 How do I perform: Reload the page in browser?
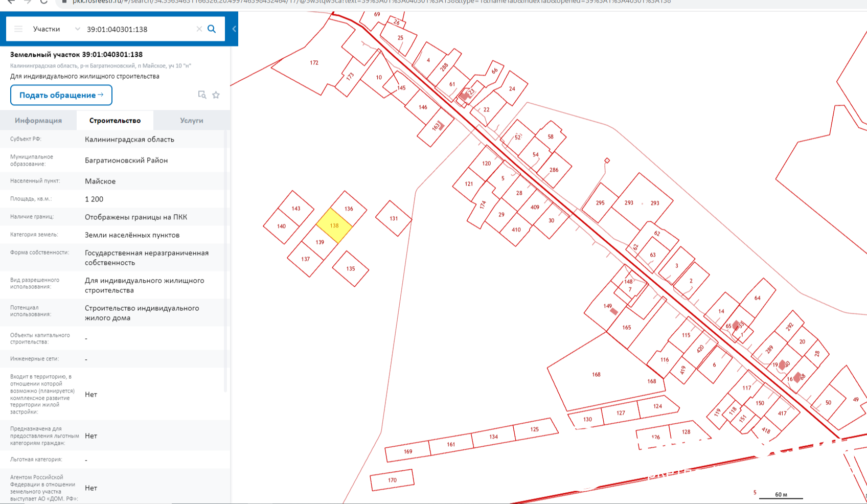44,2
